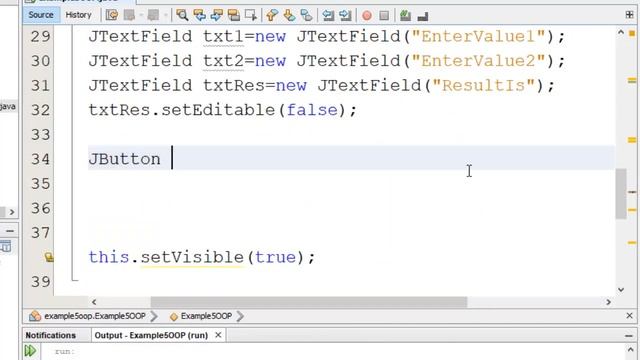Open the back history dropdown arrow
640x360 pixels.
click(141, 16)
